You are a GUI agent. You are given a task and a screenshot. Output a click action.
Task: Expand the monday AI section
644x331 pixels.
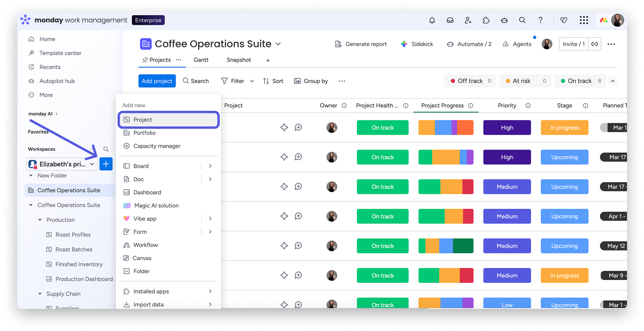tap(56, 114)
